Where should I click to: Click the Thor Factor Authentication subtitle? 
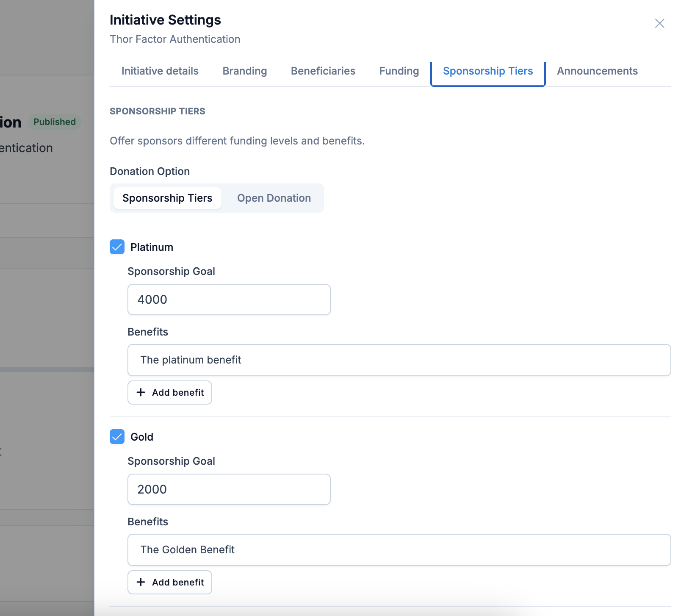coord(175,39)
